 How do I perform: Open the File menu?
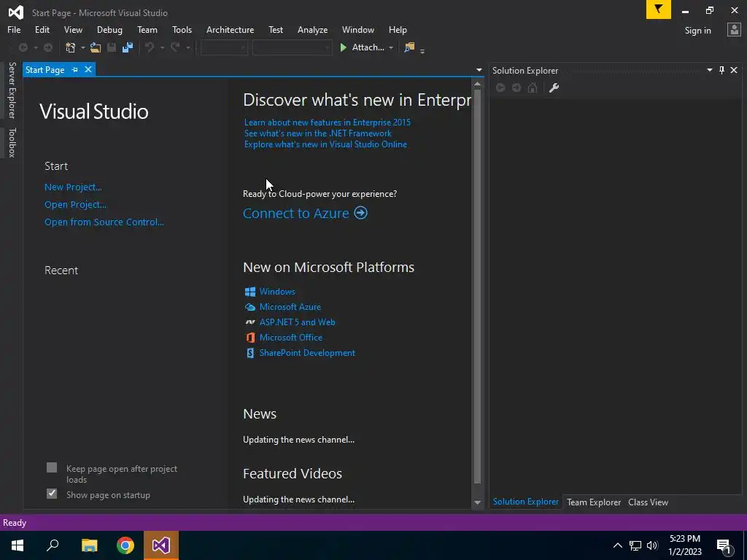(14, 29)
